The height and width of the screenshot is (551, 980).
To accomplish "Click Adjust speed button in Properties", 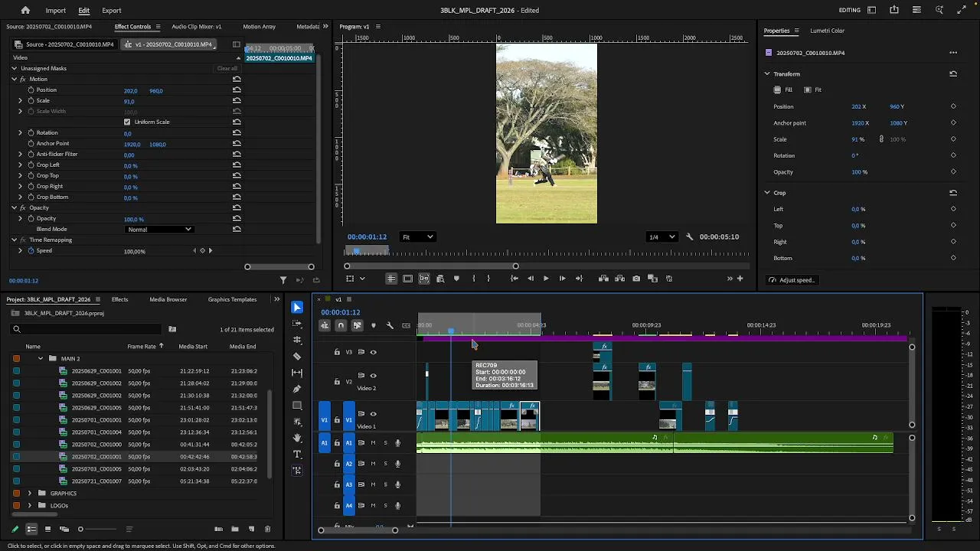I will (x=792, y=280).
